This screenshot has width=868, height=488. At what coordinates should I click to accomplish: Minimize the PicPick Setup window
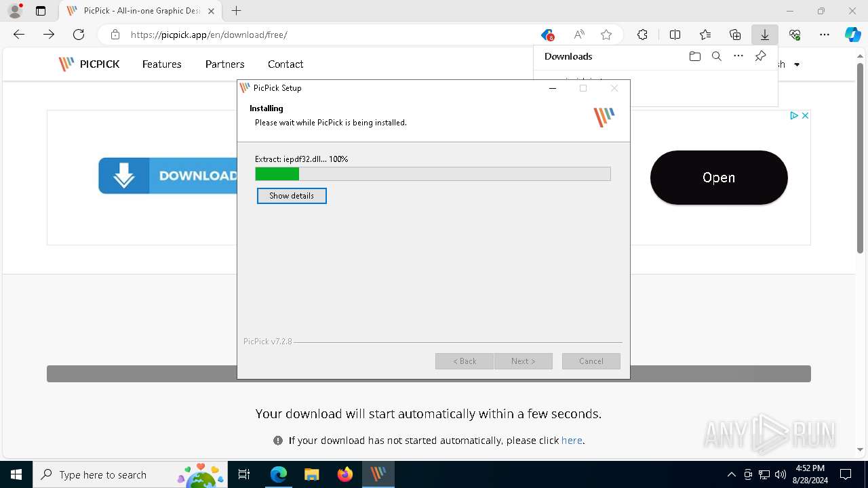(553, 88)
